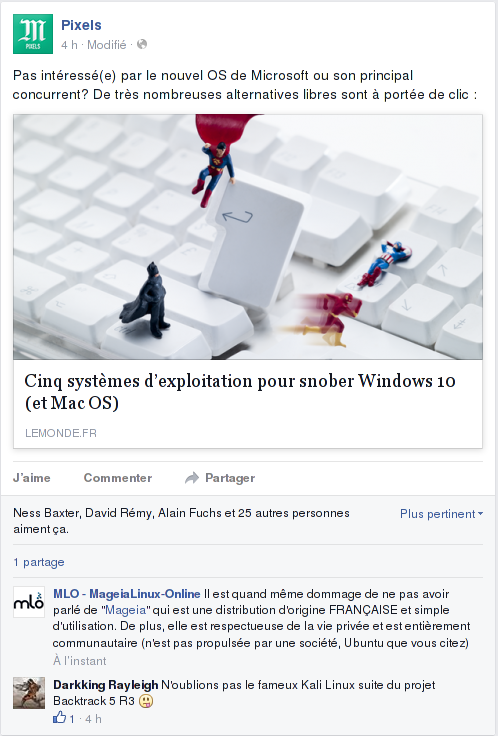498x736 pixels.
Task: Click the Commenter button
Action: tap(118, 478)
